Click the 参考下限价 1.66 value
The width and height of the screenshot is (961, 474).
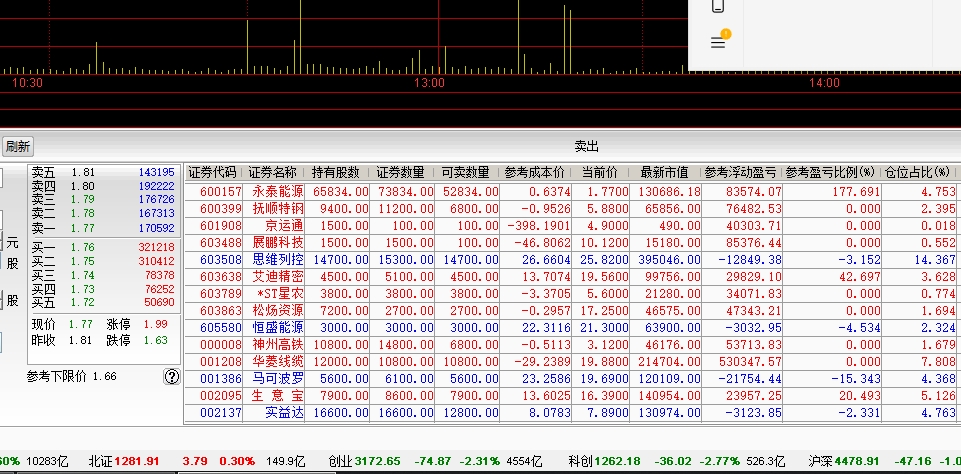(x=104, y=376)
